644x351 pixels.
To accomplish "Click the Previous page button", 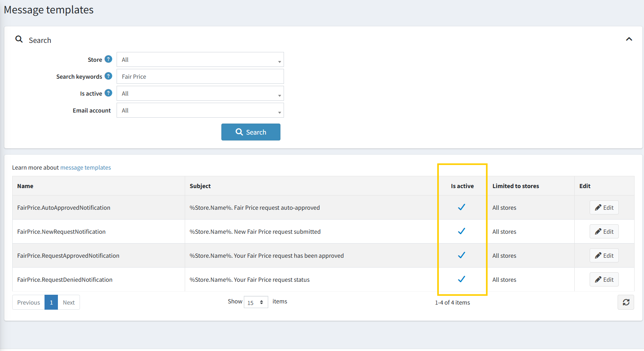I will point(28,302).
